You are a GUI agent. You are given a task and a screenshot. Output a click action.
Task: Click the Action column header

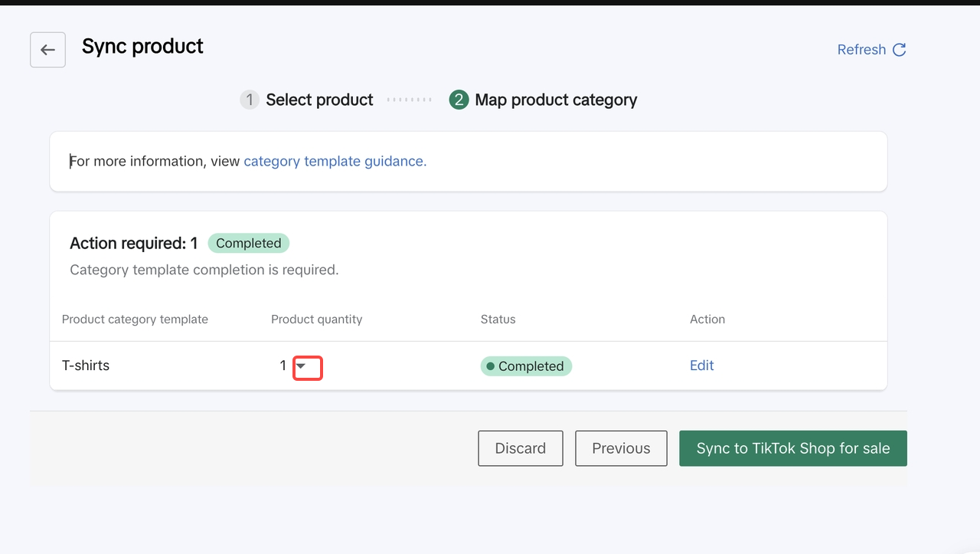pos(707,319)
